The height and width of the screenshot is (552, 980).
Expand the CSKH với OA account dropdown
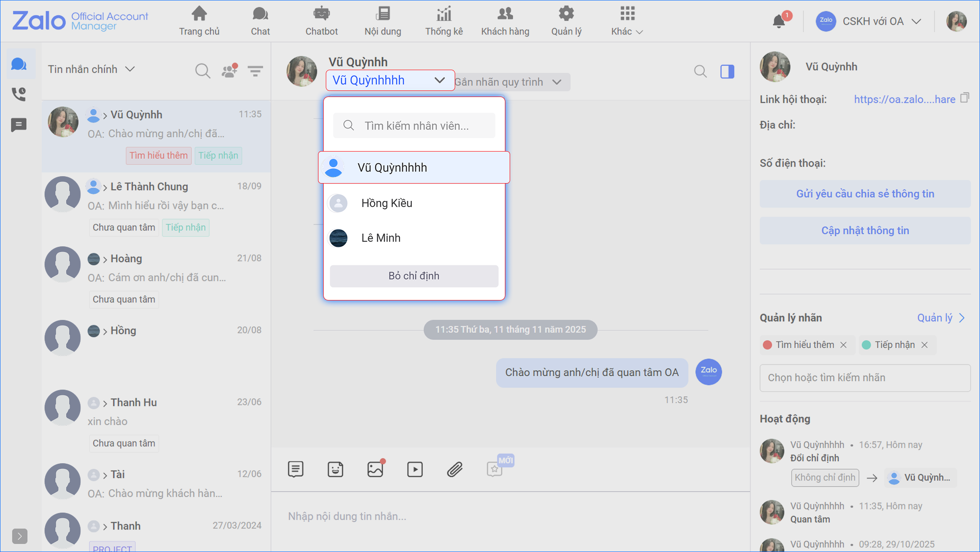(x=916, y=22)
